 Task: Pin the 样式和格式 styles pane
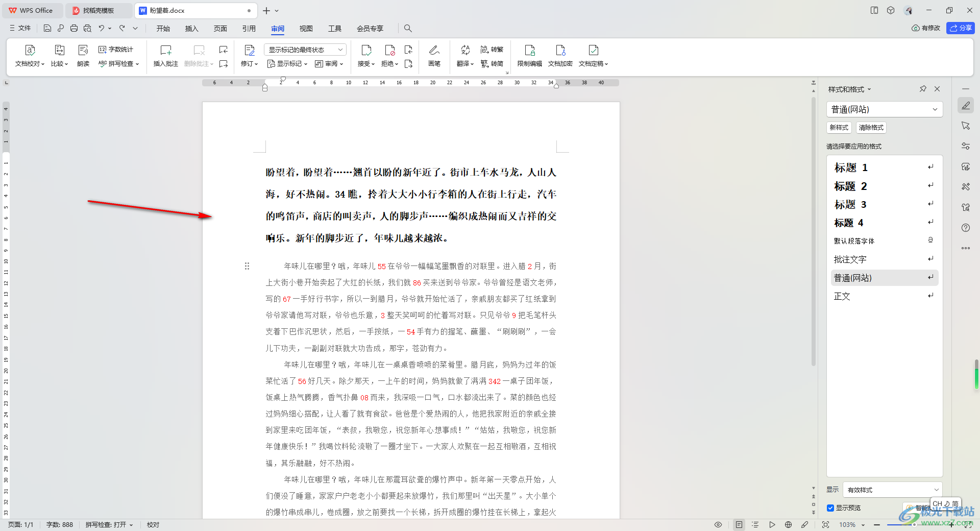(x=923, y=89)
